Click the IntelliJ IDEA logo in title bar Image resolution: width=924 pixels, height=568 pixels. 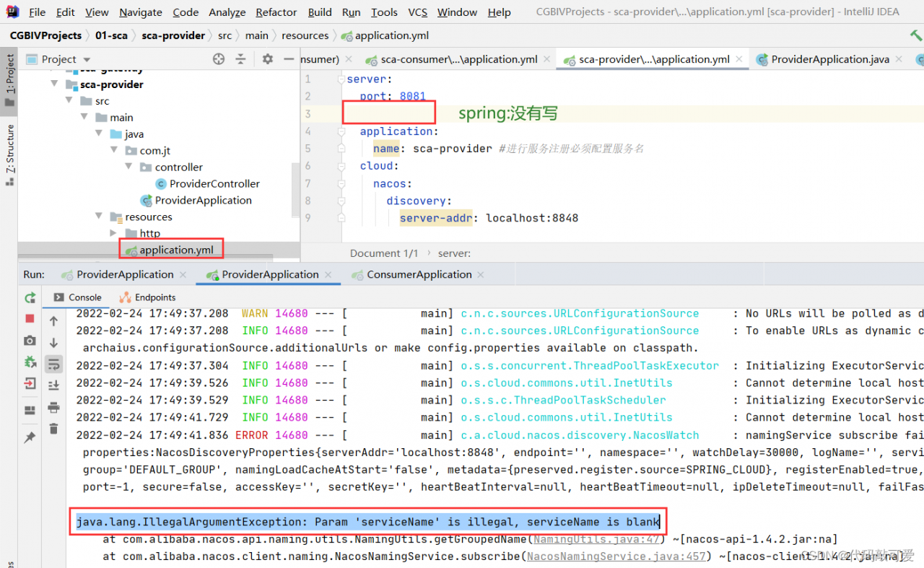point(14,12)
